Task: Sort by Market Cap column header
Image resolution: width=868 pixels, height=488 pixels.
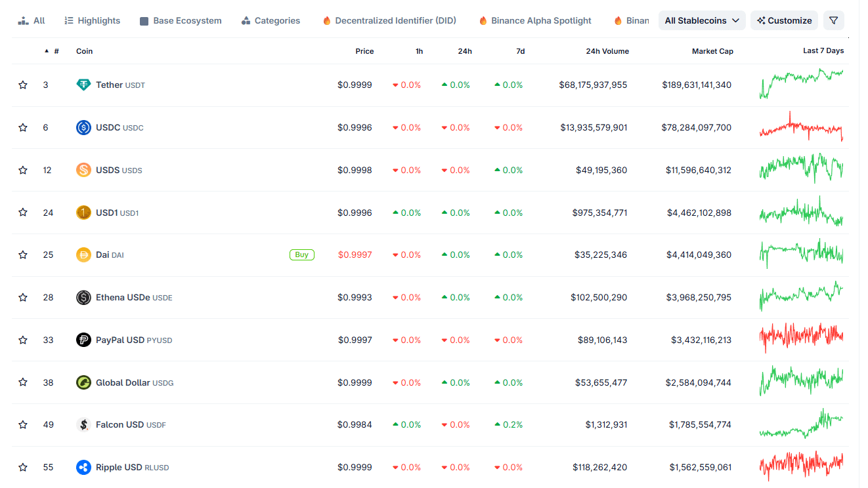Action: pos(712,51)
